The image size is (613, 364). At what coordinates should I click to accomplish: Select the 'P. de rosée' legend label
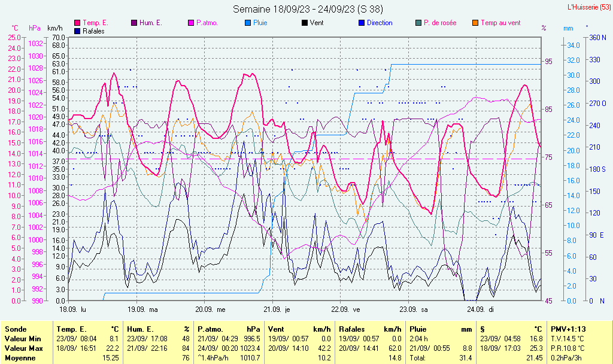(440, 23)
